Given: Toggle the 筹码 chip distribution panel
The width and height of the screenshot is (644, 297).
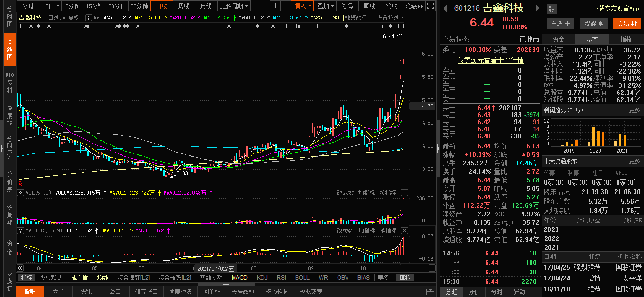Looking at the screenshot, I should click(x=347, y=6).
